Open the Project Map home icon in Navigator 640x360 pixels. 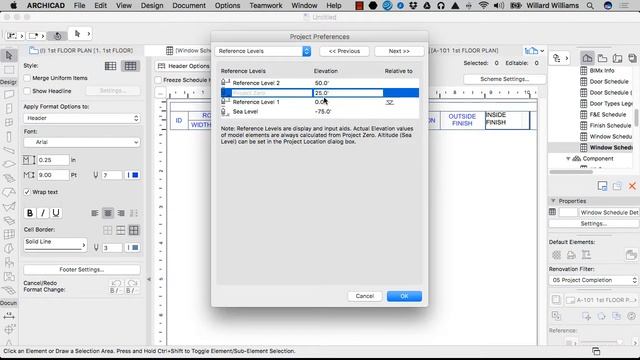[x=587, y=58]
